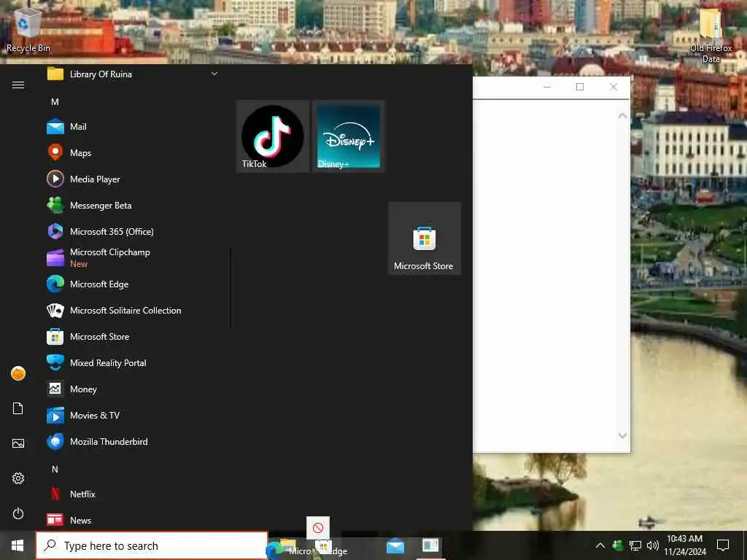Open the news app icon on the taskbar
This screenshot has height=560, width=747.
[x=430, y=546]
